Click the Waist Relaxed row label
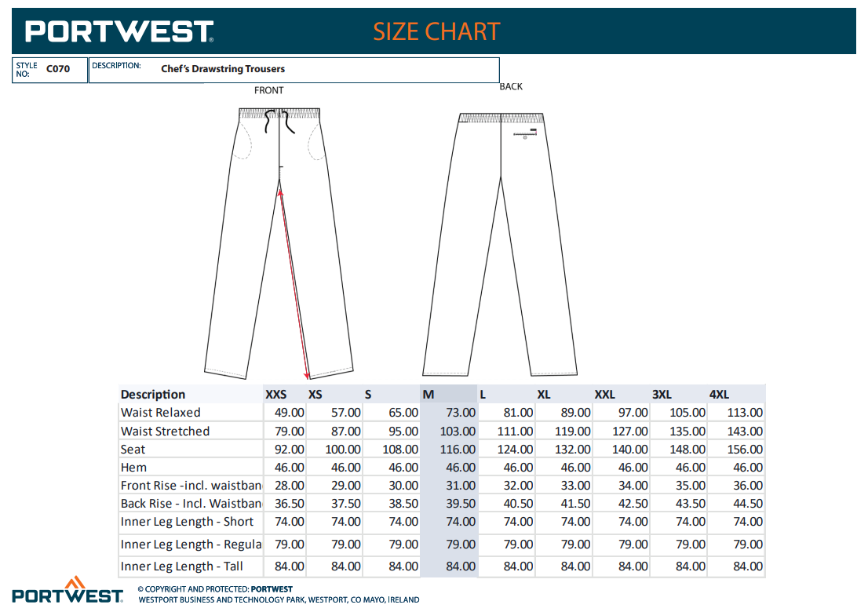Image resolution: width=868 pixels, height=612 pixels. click(x=161, y=412)
